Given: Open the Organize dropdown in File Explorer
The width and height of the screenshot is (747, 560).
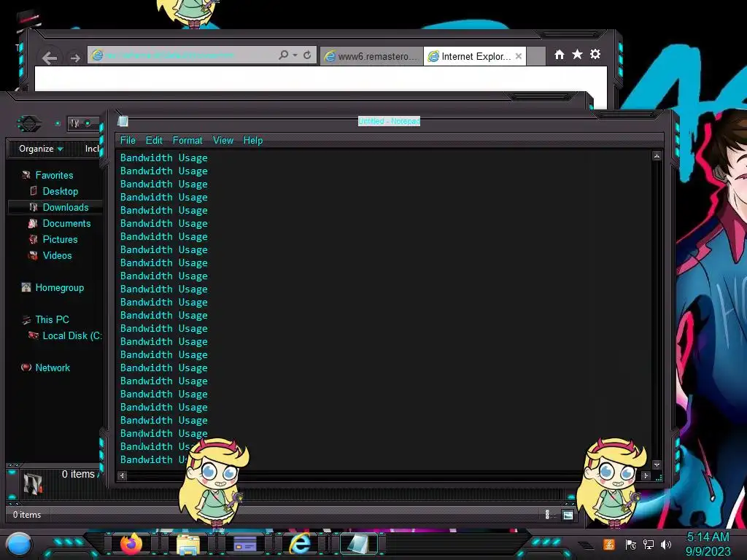Looking at the screenshot, I should 41,149.
